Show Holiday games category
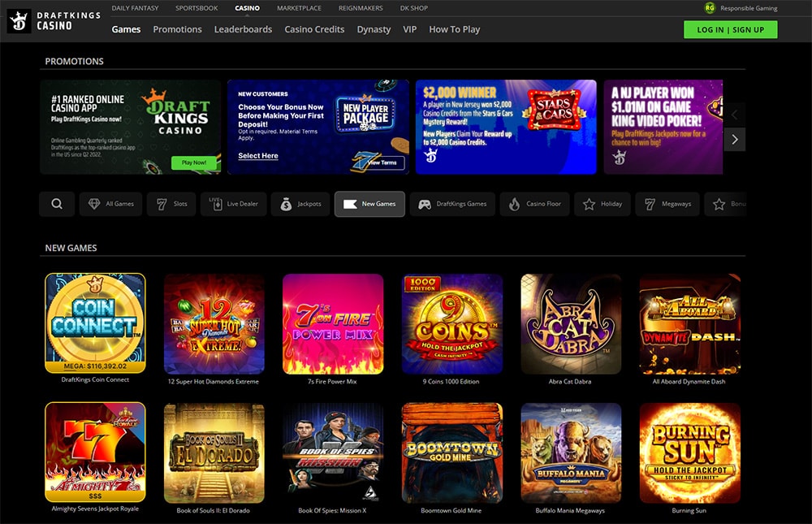The height and width of the screenshot is (524, 812). click(x=603, y=204)
